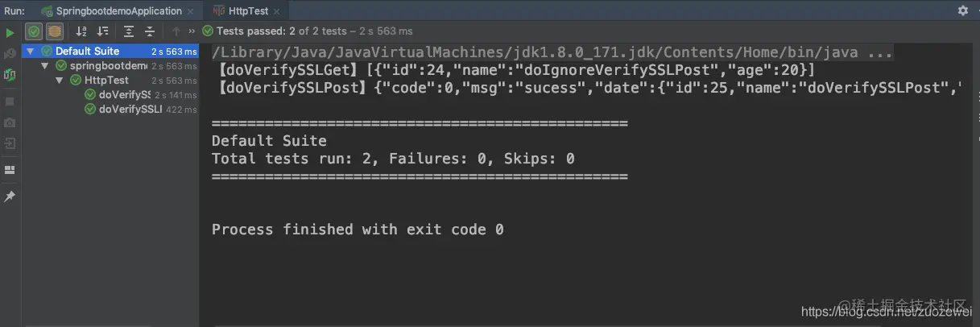
Task: Open the Run panel settings gear
Action: pyautogui.click(x=962, y=10)
